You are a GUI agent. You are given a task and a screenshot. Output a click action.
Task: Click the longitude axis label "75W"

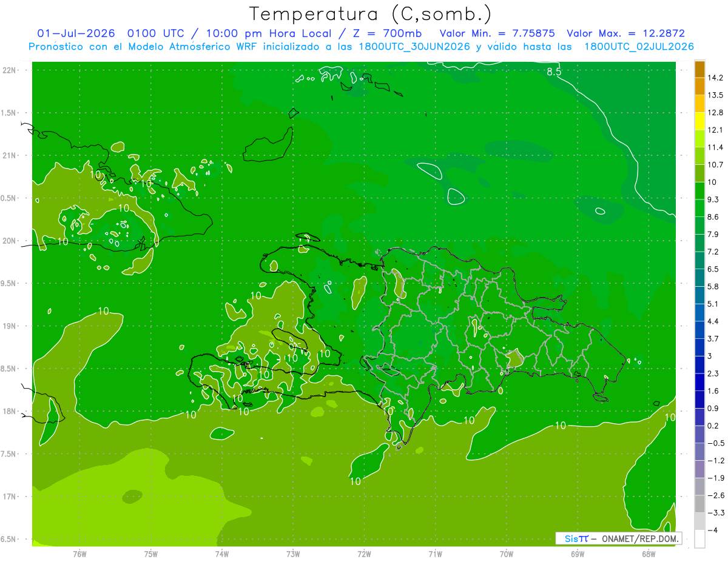tap(151, 554)
